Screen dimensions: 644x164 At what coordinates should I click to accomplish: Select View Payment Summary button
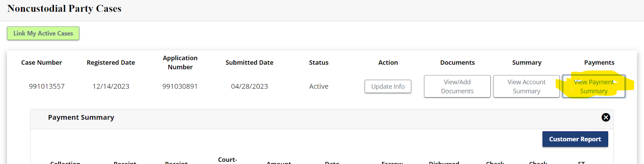coord(594,87)
